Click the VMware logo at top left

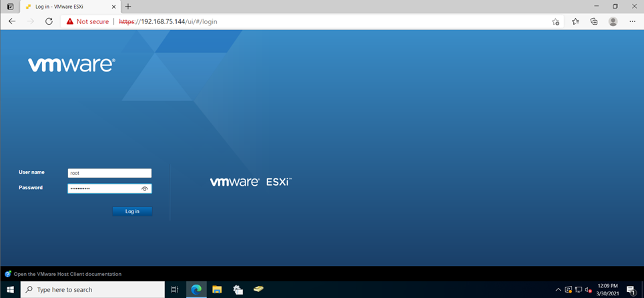(x=71, y=65)
